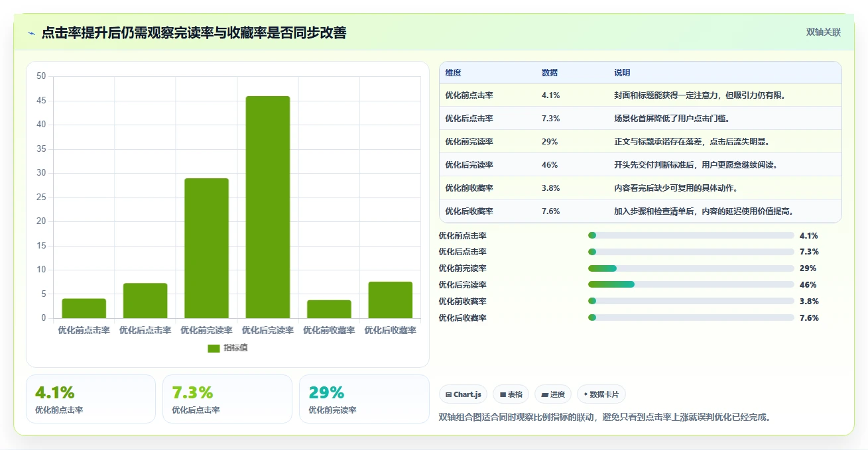Click the 46% value beside the progress bar
The width and height of the screenshot is (868, 450).
[808, 285]
